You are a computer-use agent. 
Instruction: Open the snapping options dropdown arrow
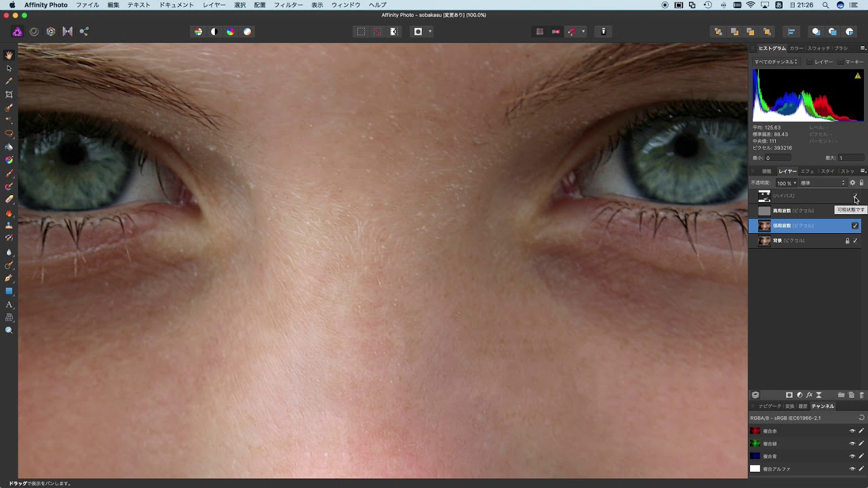point(583,31)
